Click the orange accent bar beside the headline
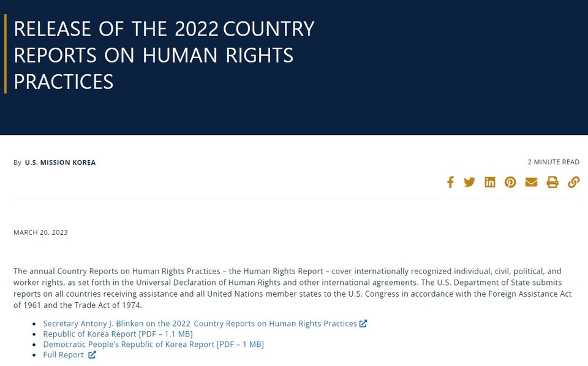The width and height of the screenshot is (588, 366). [6, 55]
